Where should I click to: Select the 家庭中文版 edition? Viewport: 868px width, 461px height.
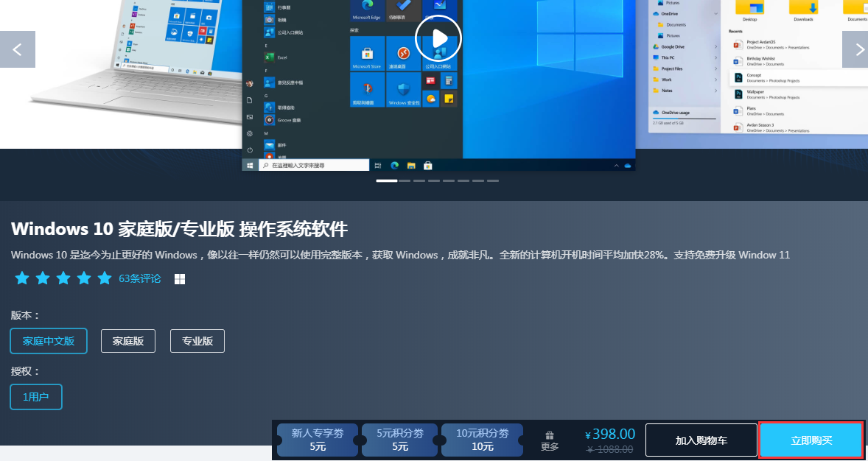click(49, 341)
